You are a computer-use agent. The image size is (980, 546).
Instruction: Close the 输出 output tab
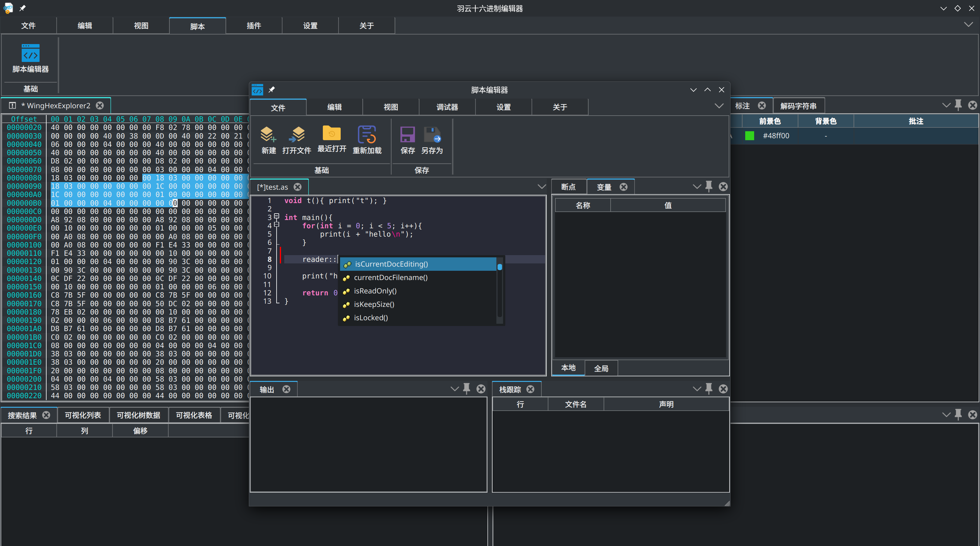(x=286, y=389)
